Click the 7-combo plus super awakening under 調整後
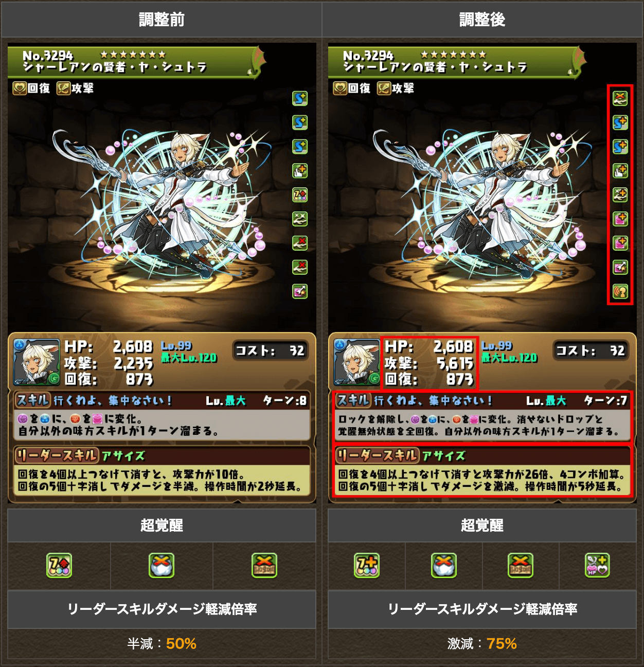 (x=367, y=566)
